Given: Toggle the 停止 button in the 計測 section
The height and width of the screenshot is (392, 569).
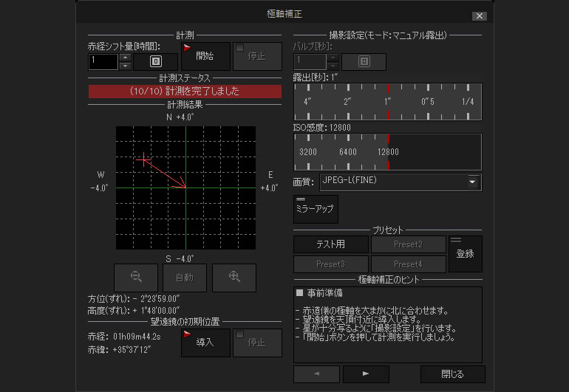Looking at the screenshot, I should (257, 56).
